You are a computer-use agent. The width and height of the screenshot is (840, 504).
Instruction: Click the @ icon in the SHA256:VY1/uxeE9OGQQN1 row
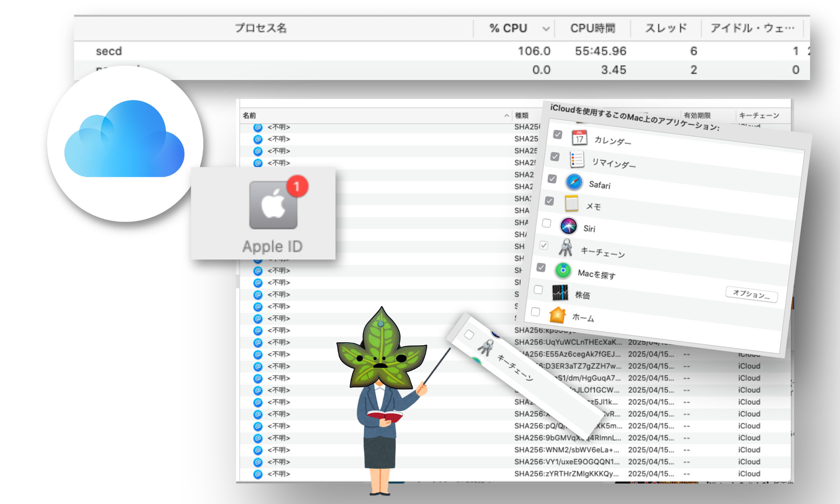click(258, 462)
